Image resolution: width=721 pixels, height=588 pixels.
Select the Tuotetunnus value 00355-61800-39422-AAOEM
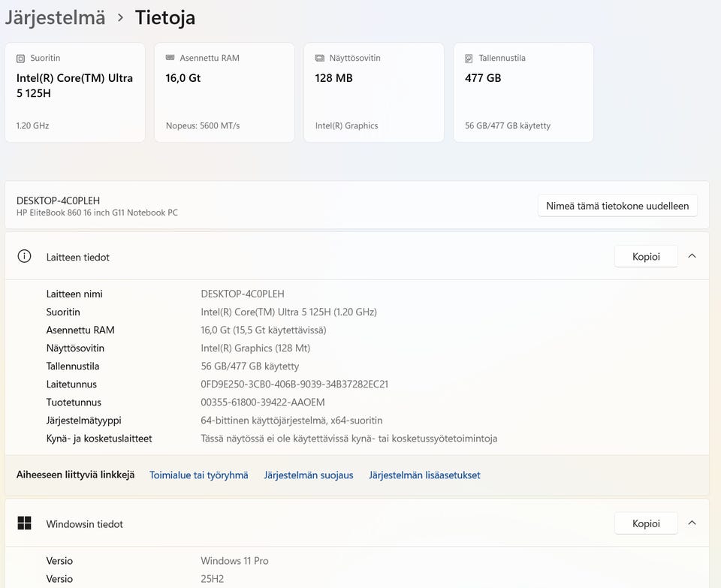point(263,403)
